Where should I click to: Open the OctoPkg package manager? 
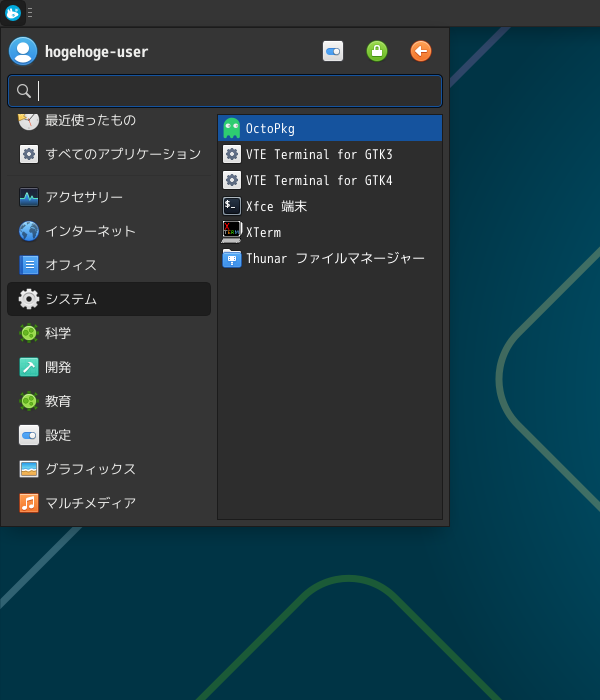pos(270,128)
